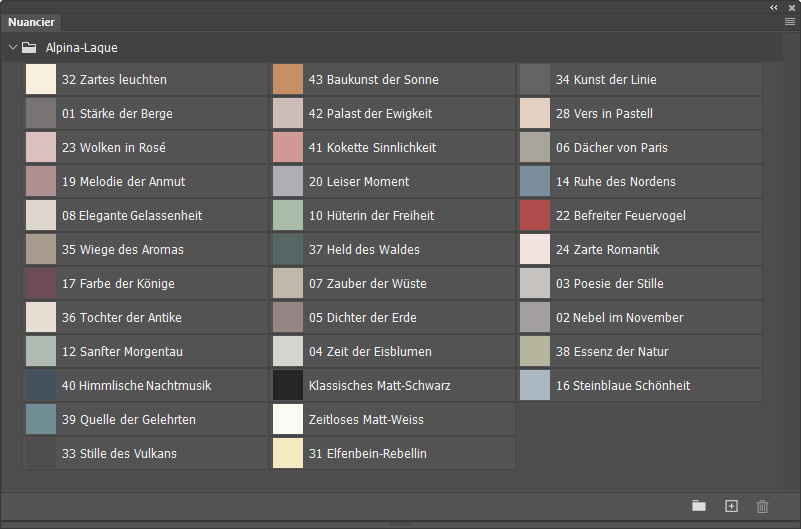
Task: Click the trash icon to delete swatch
Action: coord(762,506)
